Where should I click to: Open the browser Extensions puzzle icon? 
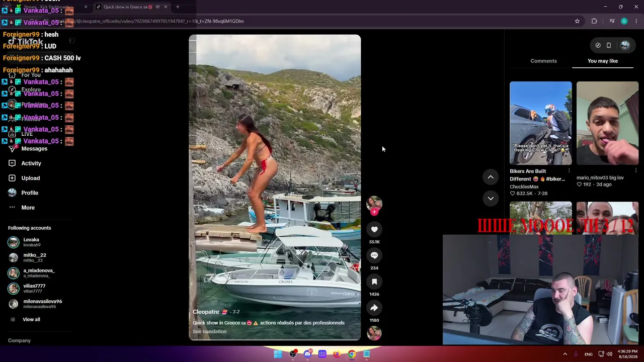(x=594, y=21)
